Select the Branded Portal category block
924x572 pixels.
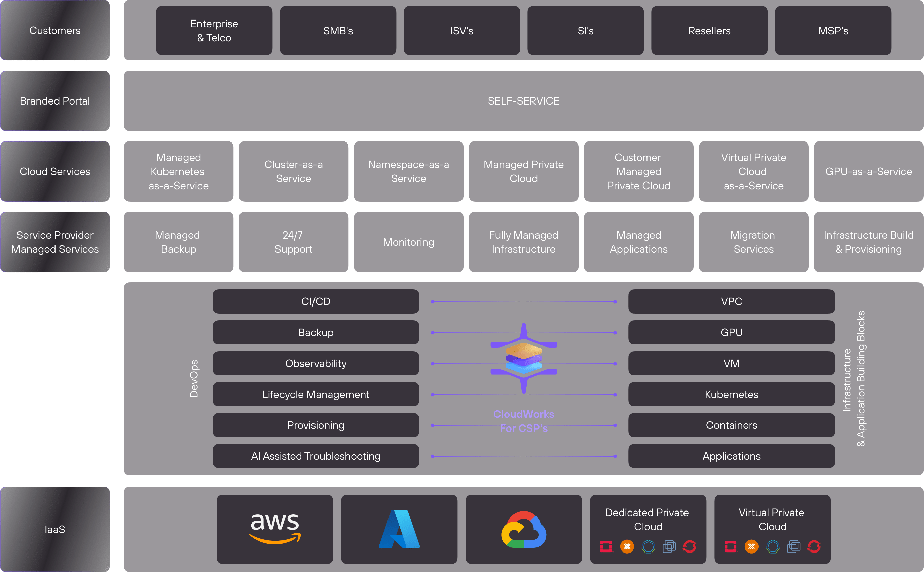point(55,101)
